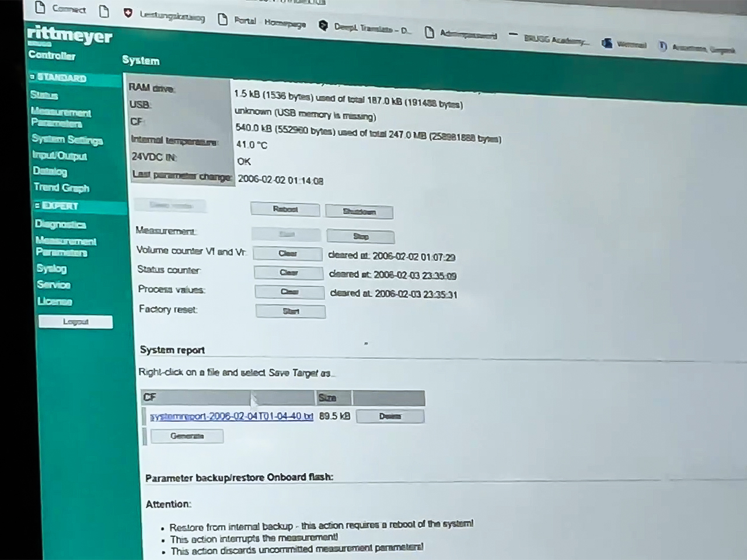Viewport: 747px width, 560px height.
Task: Click the rittmeyer logo
Action: [x=69, y=36]
